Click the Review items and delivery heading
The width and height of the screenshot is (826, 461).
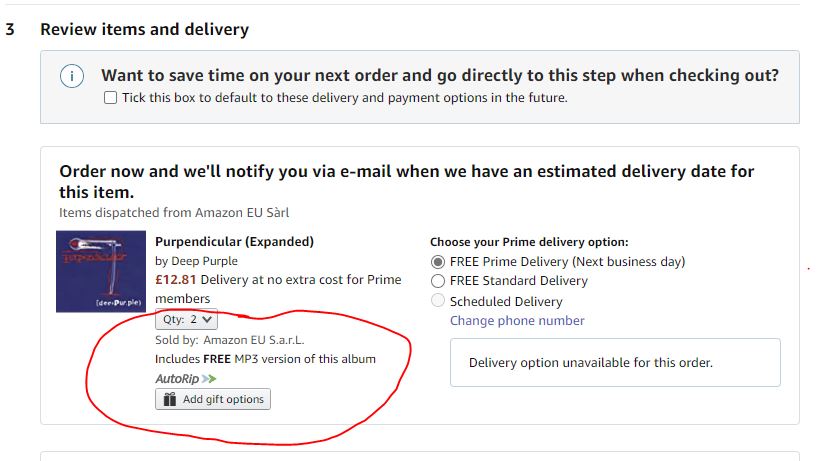(144, 29)
